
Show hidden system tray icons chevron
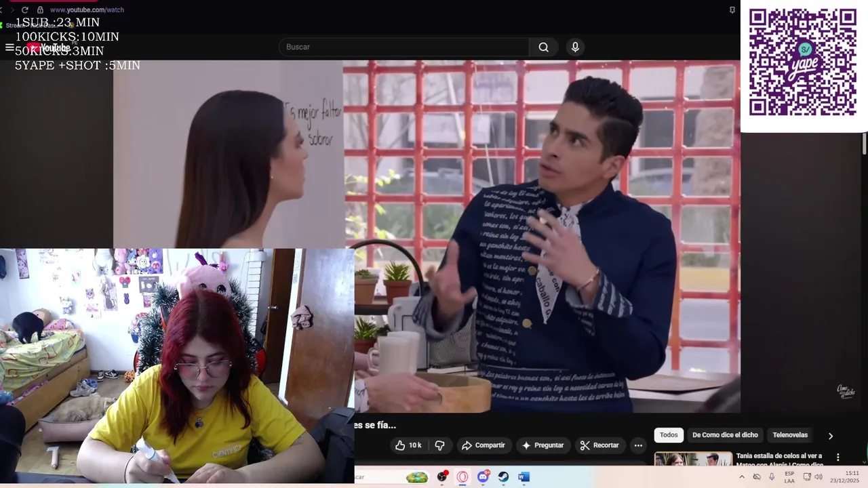click(x=741, y=477)
